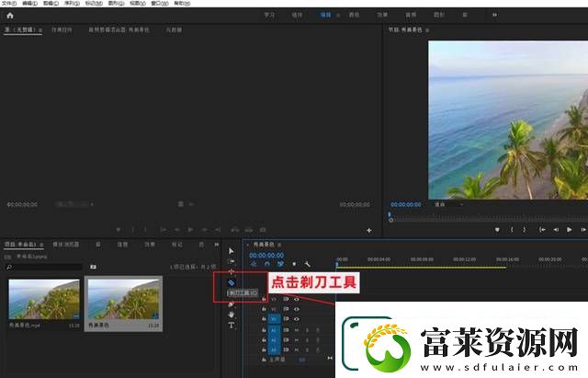Hide track V3 with its eye icon
This screenshot has height=378, width=588.
click(x=297, y=299)
